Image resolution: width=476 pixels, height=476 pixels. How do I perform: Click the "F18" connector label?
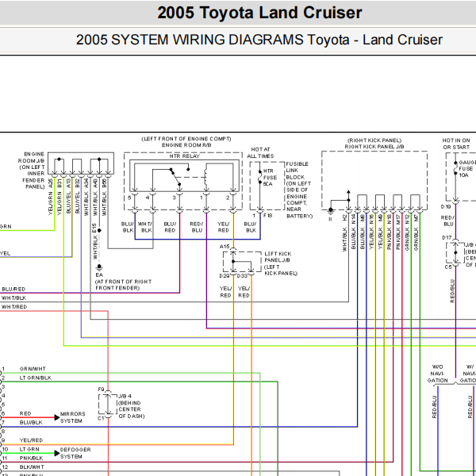pyautogui.click(x=268, y=216)
